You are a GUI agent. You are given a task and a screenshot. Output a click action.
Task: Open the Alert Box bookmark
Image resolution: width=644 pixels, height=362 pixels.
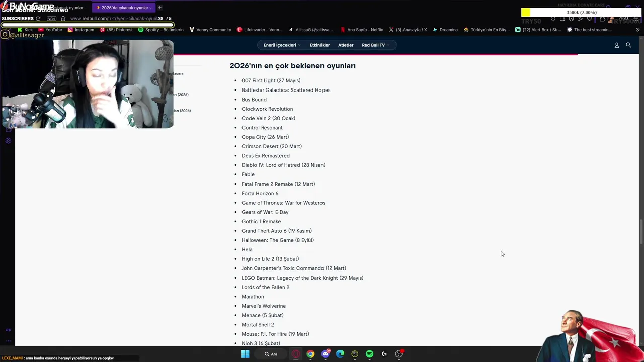(x=538, y=30)
